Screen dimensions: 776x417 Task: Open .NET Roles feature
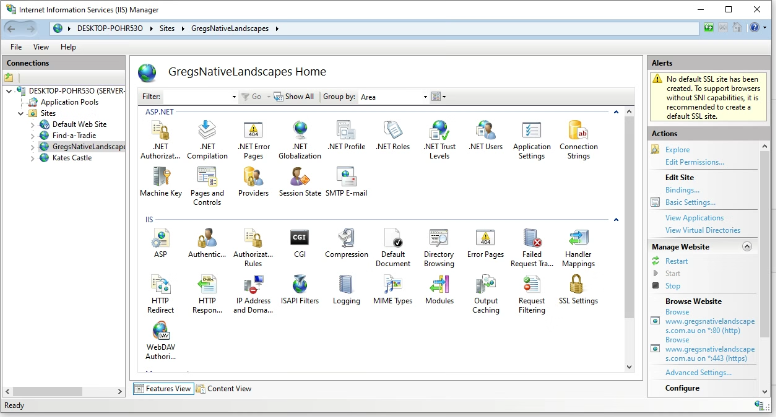pyautogui.click(x=393, y=136)
